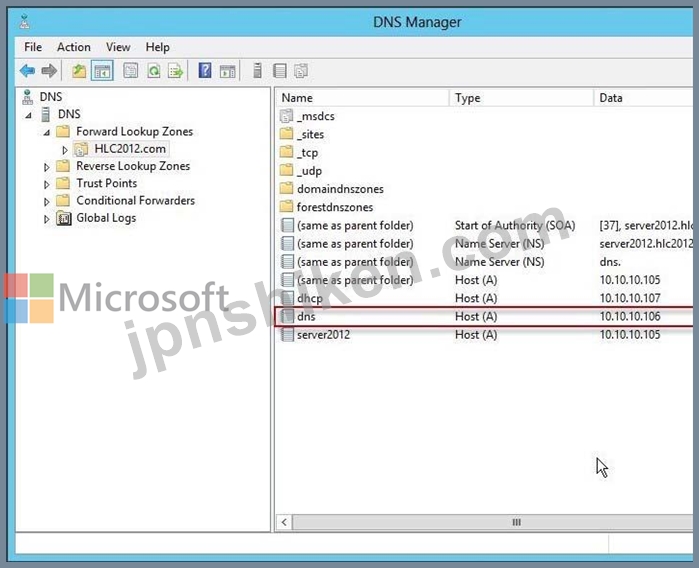Click the New Zone toolbar icon
Screen dimensions: 699x568
point(301,70)
